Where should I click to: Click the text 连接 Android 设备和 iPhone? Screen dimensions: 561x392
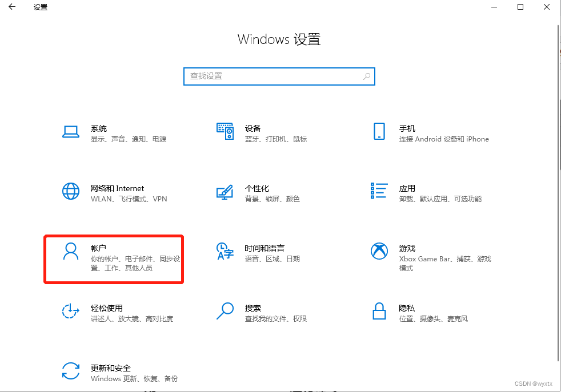pos(444,139)
